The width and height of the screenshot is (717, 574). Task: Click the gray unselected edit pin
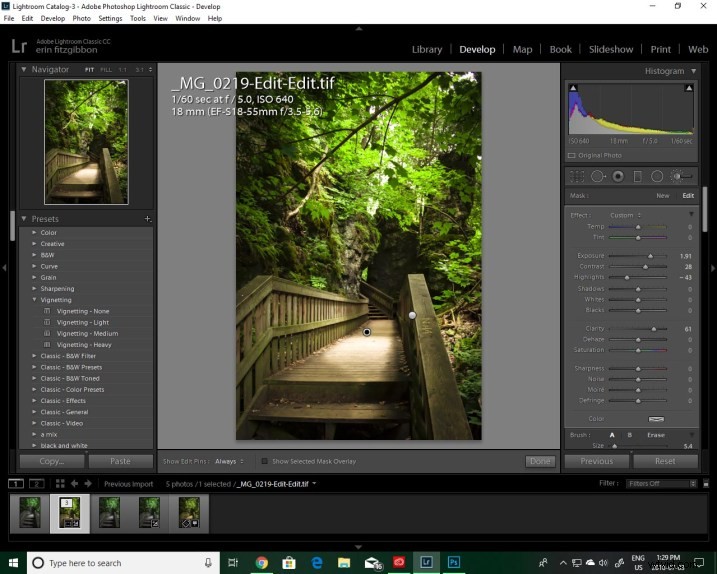[412, 315]
